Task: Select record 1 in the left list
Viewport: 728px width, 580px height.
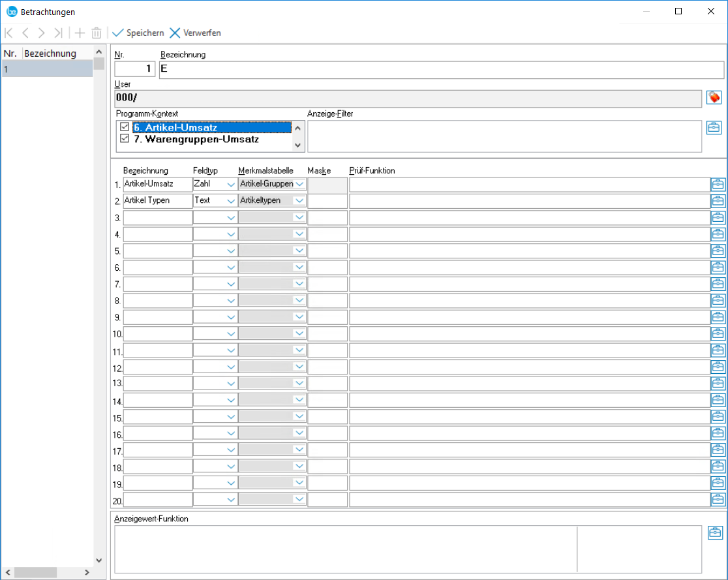Action: (x=47, y=69)
